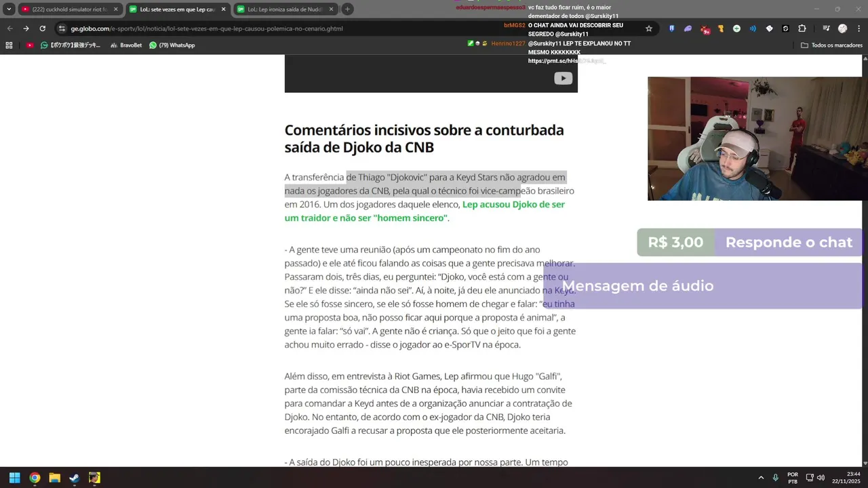The width and height of the screenshot is (868, 488).
Task: Play the embedded YouTube video button
Action: 563,78
